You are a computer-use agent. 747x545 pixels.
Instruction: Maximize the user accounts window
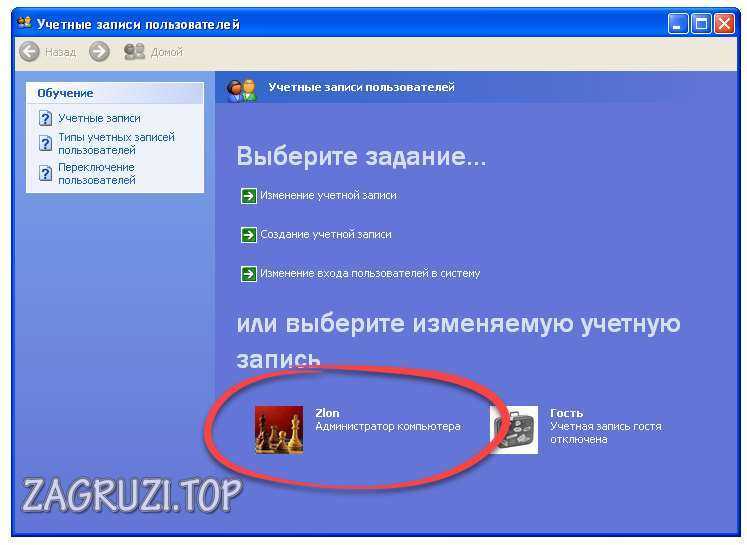(x=701, y=23)
